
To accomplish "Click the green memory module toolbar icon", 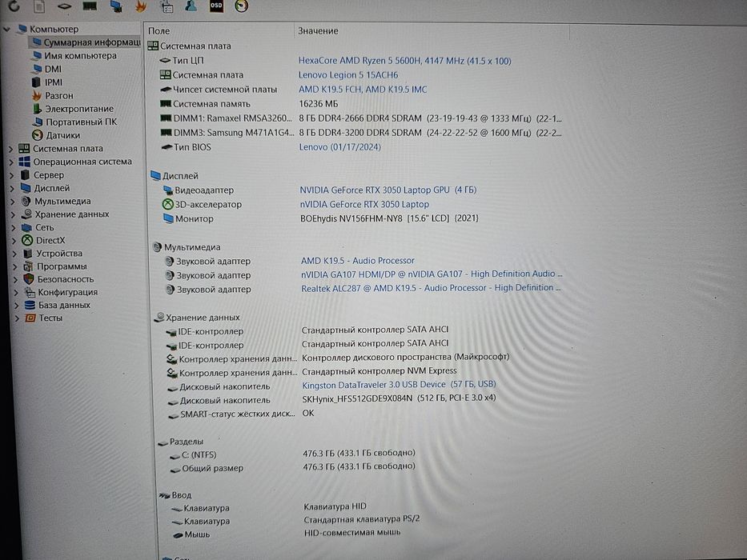I will (x=90, y=6).
